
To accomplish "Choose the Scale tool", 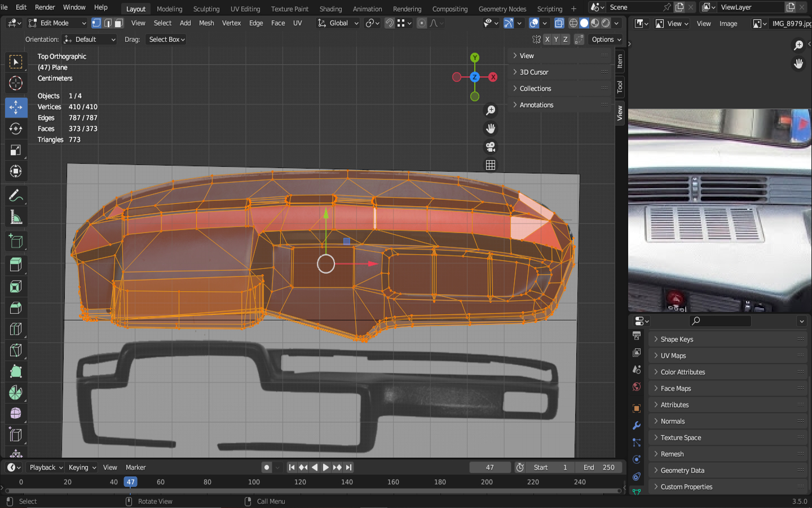I will (16, 150).
